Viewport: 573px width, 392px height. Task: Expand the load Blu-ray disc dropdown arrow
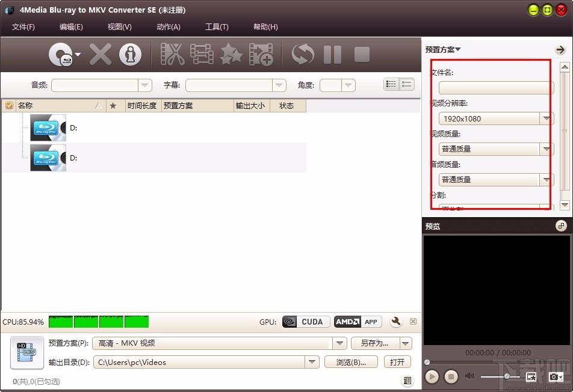tap(78, 55)
